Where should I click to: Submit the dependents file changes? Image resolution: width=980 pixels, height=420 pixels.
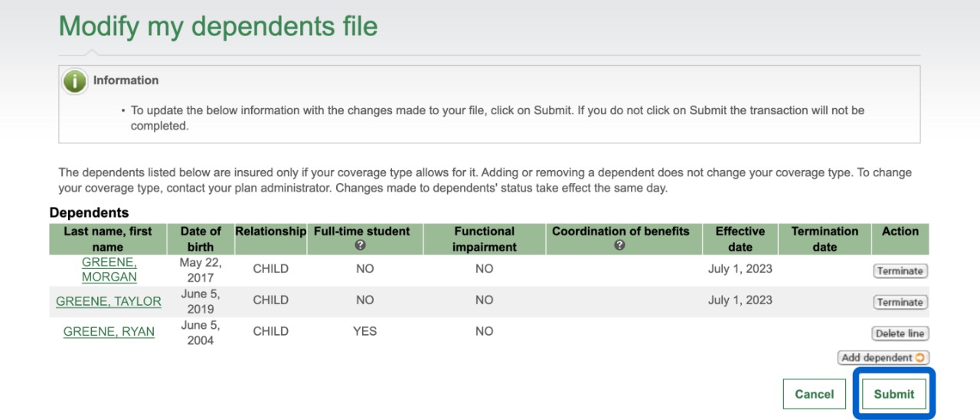(893, 394)
